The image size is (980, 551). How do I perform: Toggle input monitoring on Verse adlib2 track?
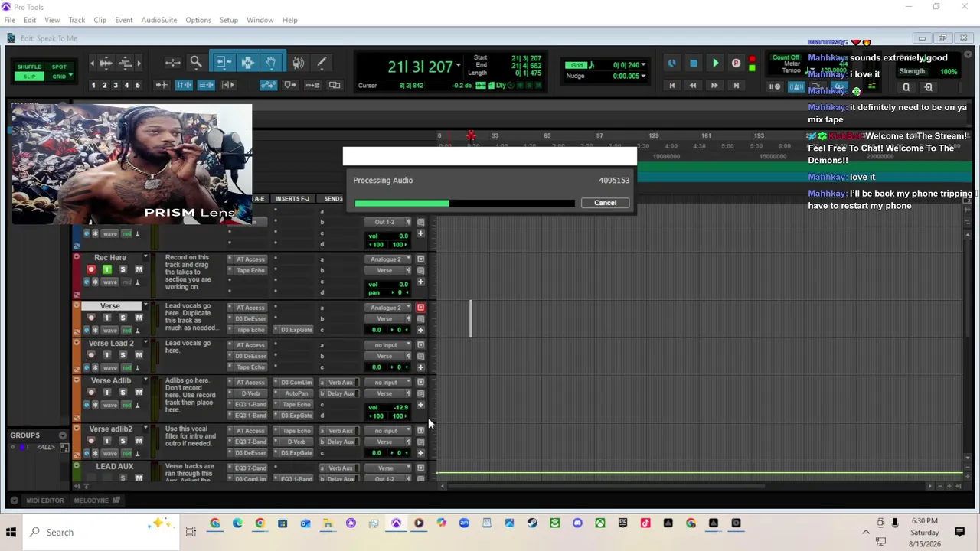click(106, 441)
